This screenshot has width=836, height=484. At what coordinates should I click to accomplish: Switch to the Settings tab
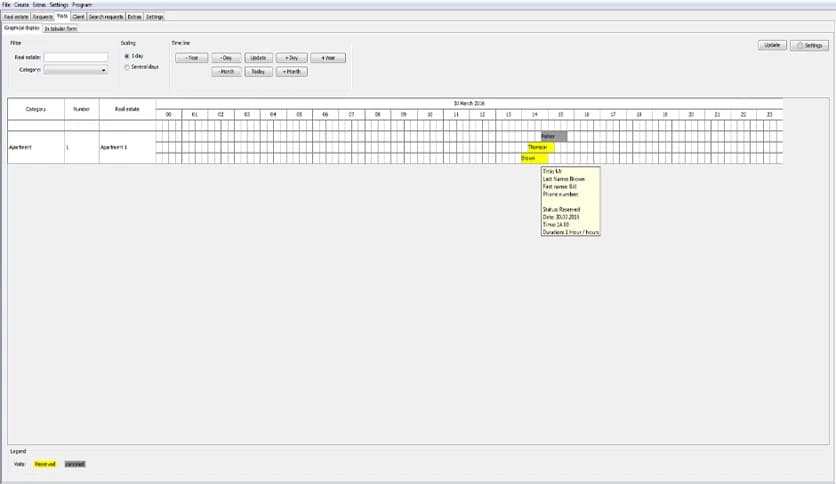(x=155, y=17)
